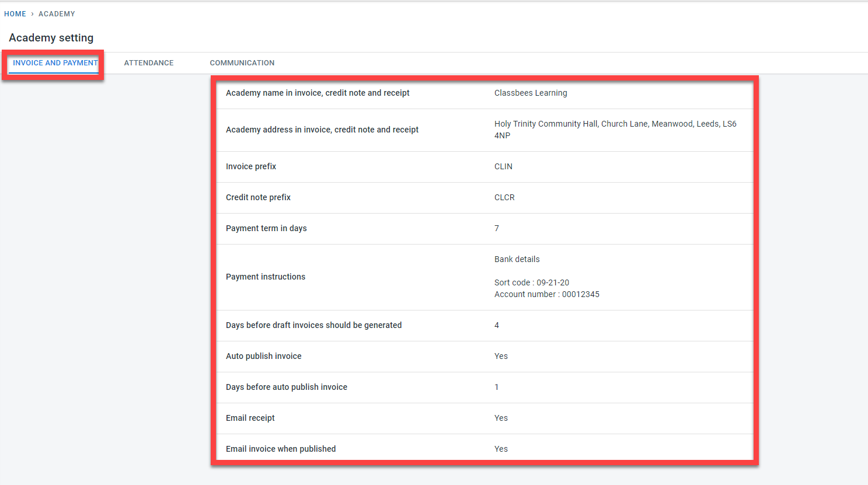Screen dimensions: 868x485
Task: Switch to the Communication tab
Action: [x=242, y=63]
